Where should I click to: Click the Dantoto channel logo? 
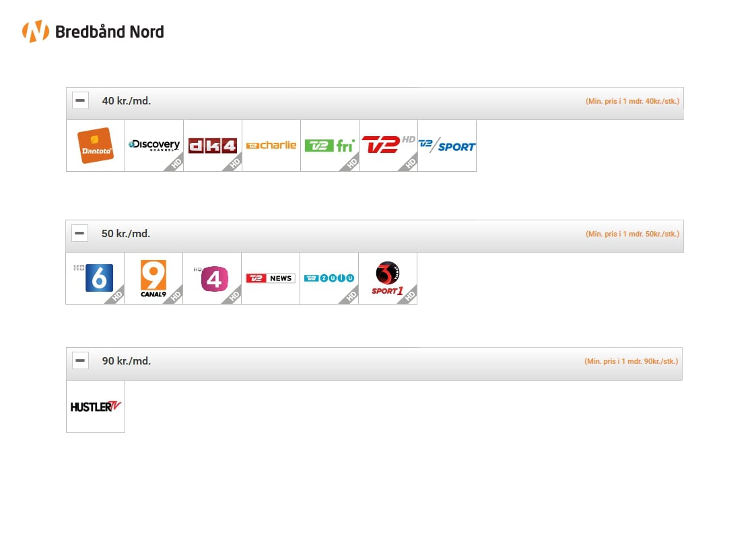tap(96, 146)
